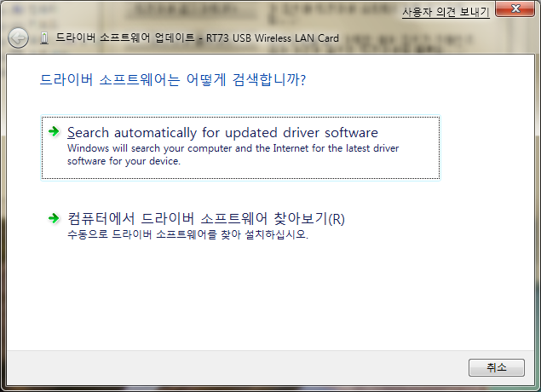Viewport: 541px width, 392px height.
Task: Click title text RT73 USB Wireless LAN Card
Action: (273, 38)
